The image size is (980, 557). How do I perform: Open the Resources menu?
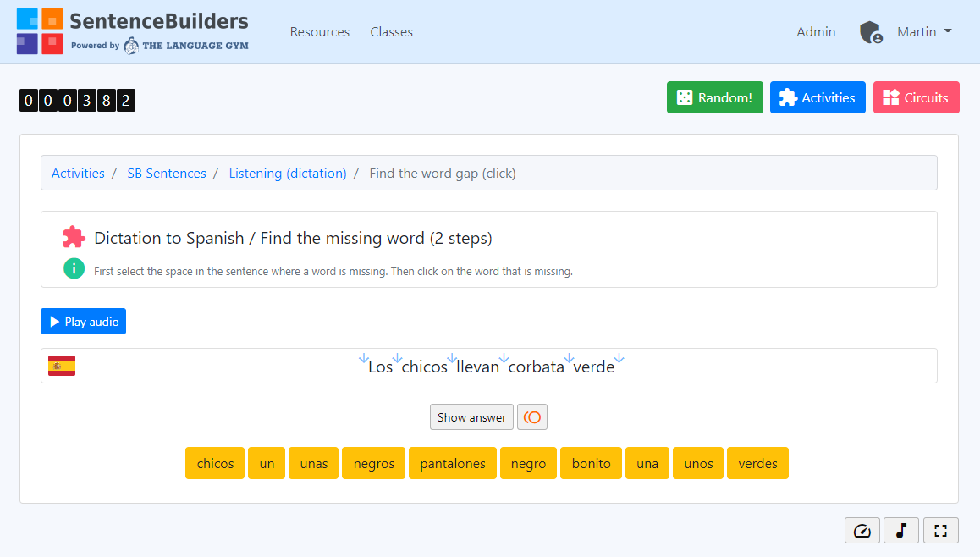319,32
